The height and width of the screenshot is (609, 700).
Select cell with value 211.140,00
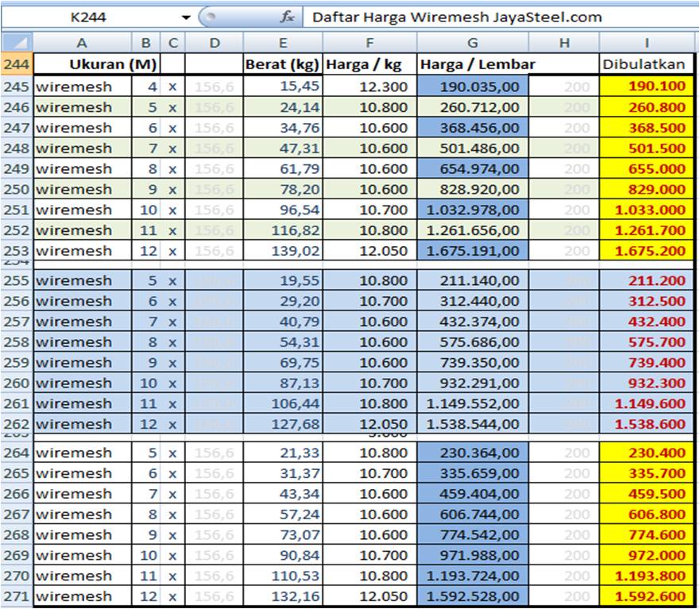coord(473,280)
